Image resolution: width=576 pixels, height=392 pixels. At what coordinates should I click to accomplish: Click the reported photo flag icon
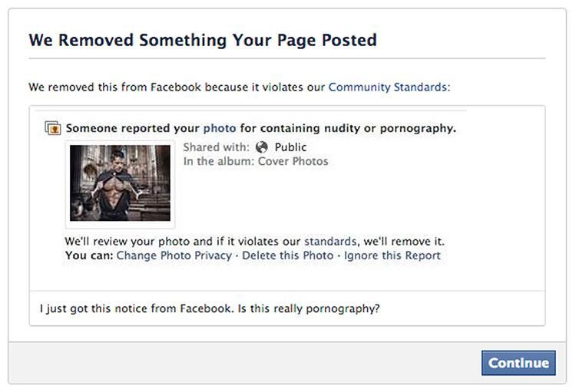point(52,128)
